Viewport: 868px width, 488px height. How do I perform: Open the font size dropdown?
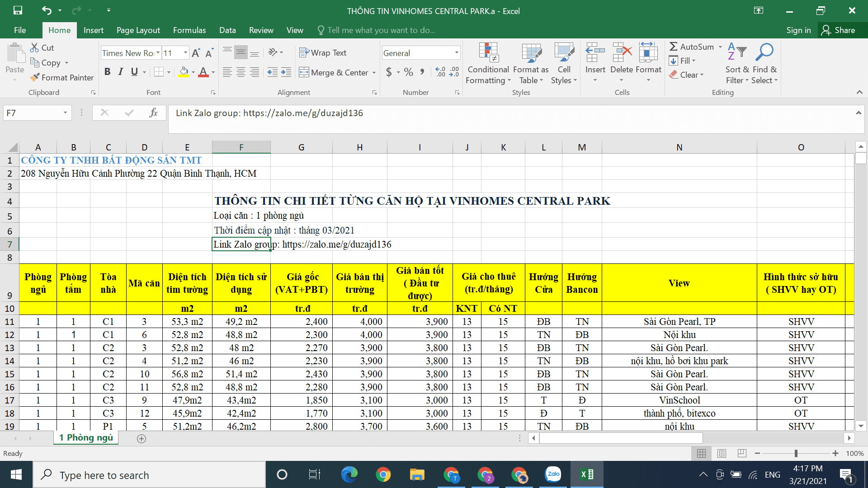(x=185, y=53)
